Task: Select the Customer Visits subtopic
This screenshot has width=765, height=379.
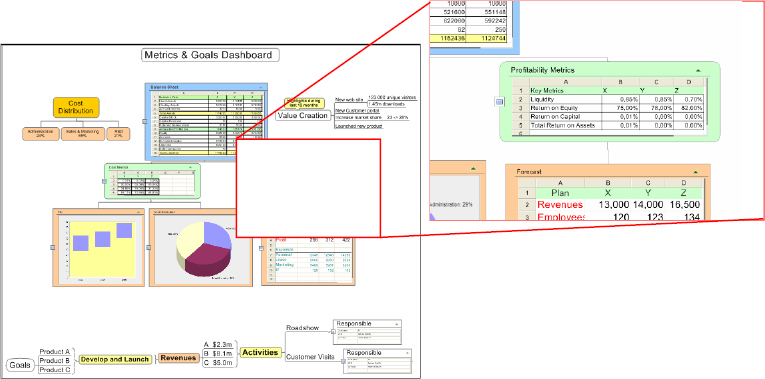Action: pyautogui.click(x=310, y=357)
